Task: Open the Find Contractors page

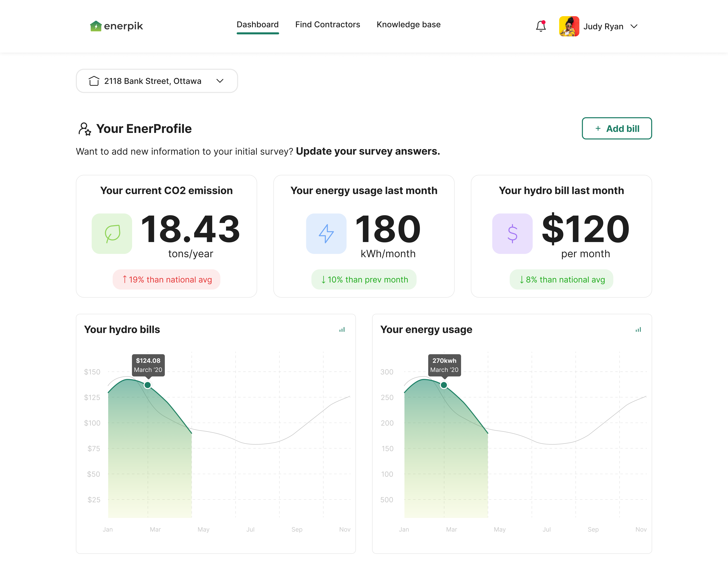Action: click(327, 25)
